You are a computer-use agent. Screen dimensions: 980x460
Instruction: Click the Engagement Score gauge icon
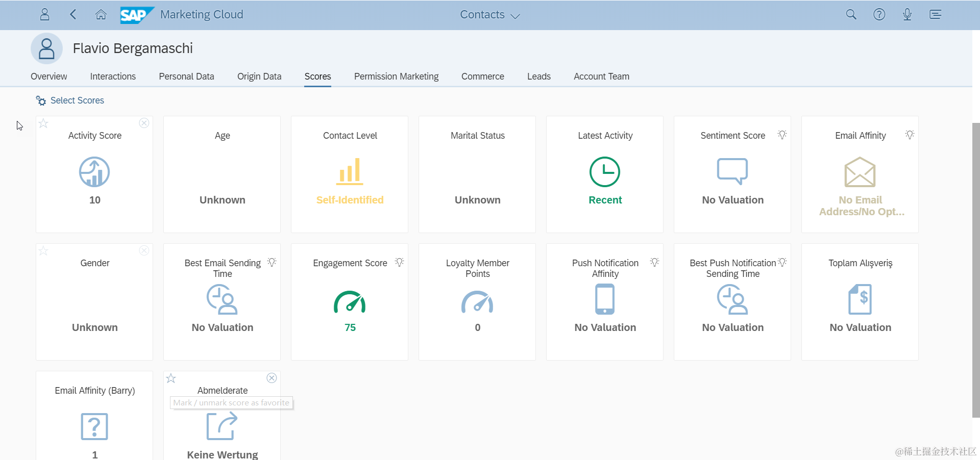coord(350,301)
